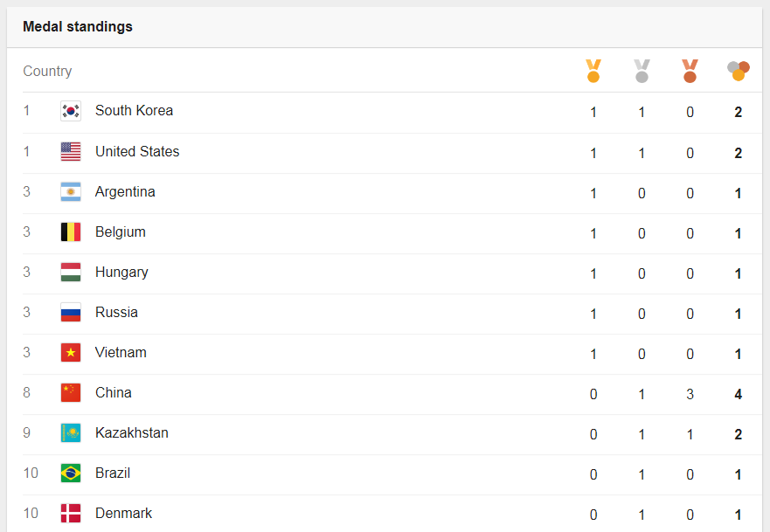
Task: Select the Hungary country row
Action: (392, 273)
